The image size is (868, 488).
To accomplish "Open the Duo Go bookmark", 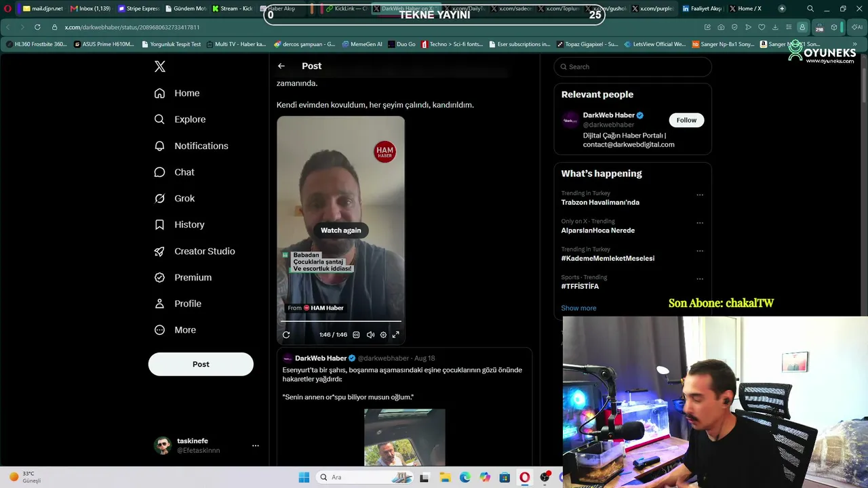I will pyautogui.click(x=401, y=44).
